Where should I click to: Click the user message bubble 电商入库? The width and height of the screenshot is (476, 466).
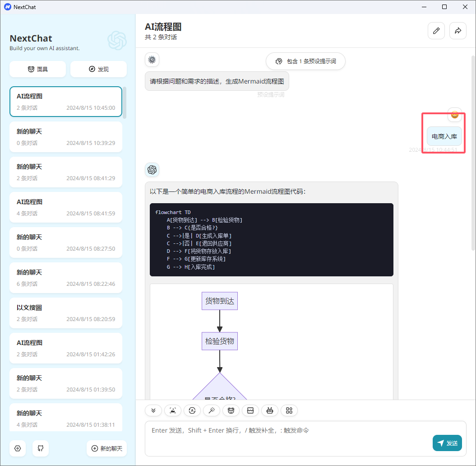444,136
